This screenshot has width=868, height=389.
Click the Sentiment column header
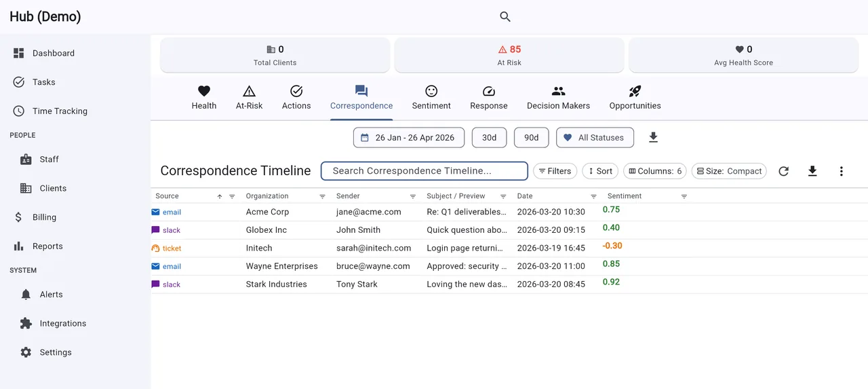click(x=625, y=196)
